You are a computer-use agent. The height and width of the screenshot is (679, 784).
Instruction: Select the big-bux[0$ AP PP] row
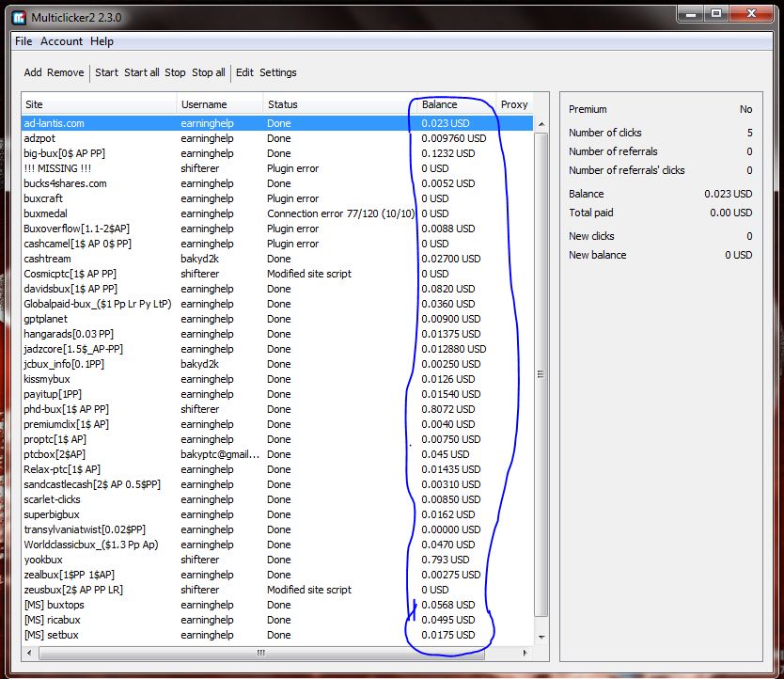click(x=277, y=153)
